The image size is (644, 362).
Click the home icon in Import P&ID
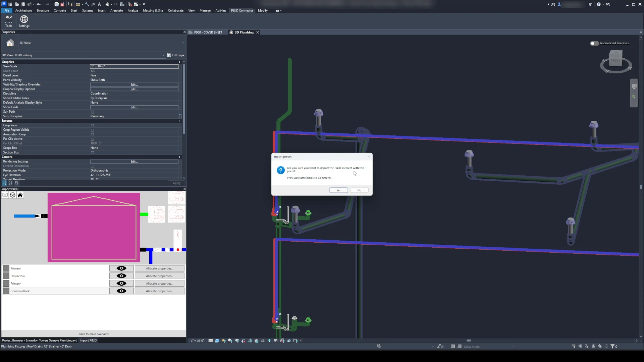[20, 195]
